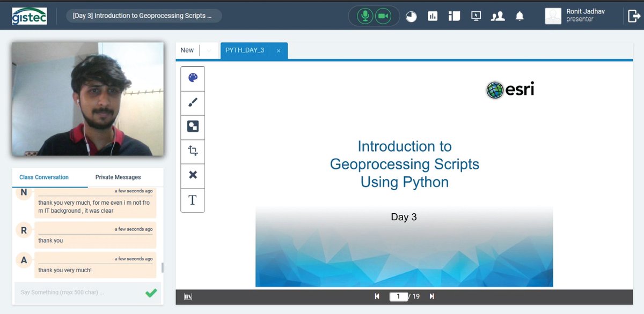
Task: Click the presenter webcam video
Action: coord(88,99)
